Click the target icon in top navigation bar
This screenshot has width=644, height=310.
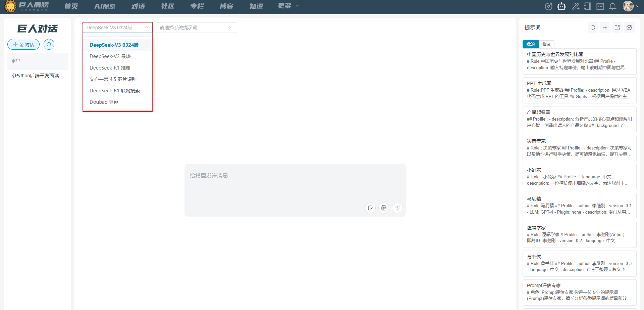(x=548, y=6)
